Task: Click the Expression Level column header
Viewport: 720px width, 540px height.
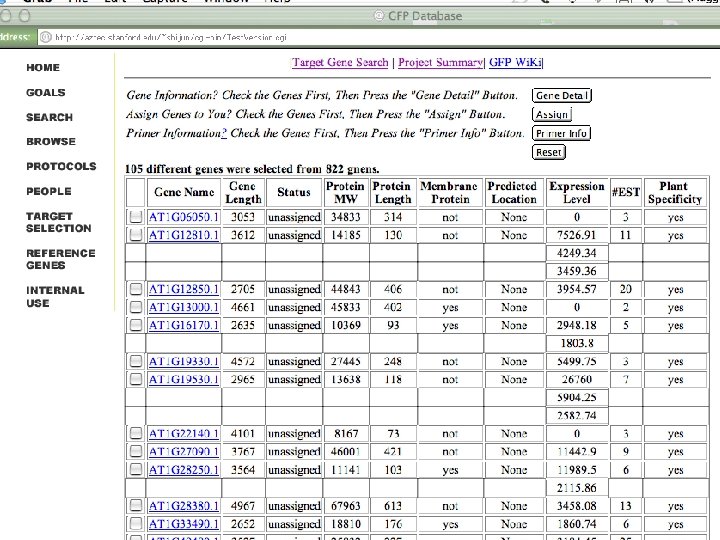Action: pos(577,192)
